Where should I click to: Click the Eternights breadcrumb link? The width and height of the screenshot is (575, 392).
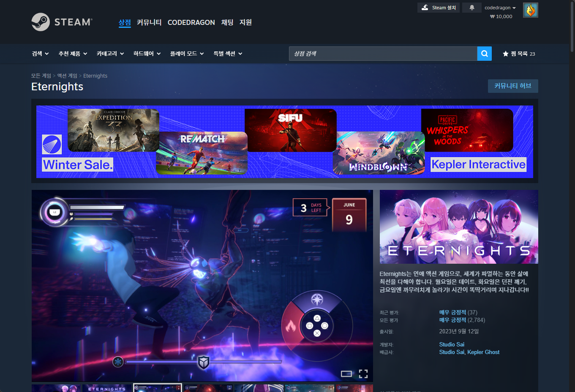(95, 76)
